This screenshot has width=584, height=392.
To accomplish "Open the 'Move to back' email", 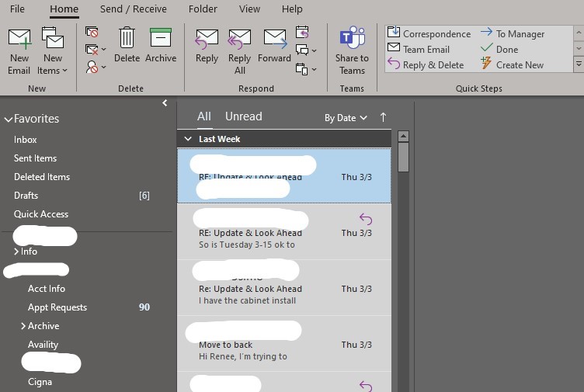I will pyautogui.click(x=284, y=343).
